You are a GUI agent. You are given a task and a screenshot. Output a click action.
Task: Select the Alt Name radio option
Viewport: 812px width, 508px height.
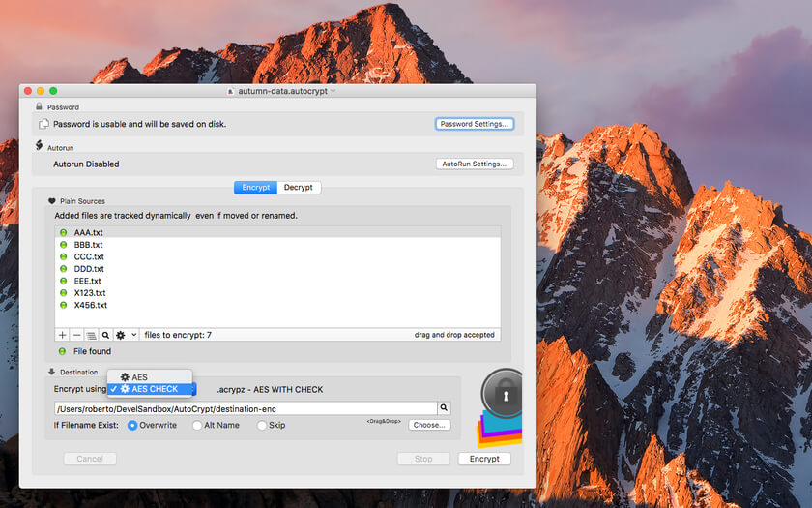pyautogui.click(x=197, y=425)
